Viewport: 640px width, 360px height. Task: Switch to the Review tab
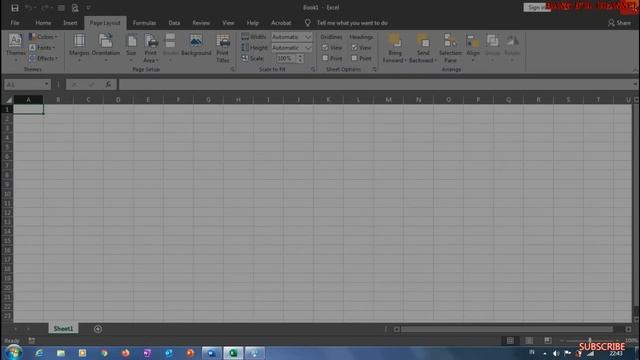point(201,23)
